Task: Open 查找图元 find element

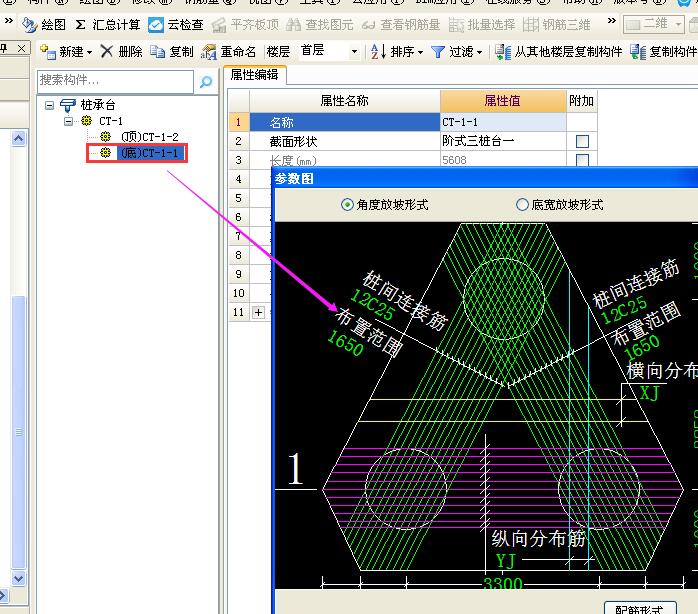Action: tap(319, 24)
